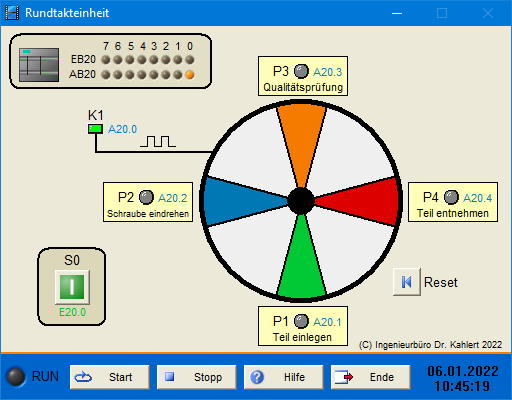Click the pulse signal symbol near K1
Screen dimensions: 512x400
158,141
